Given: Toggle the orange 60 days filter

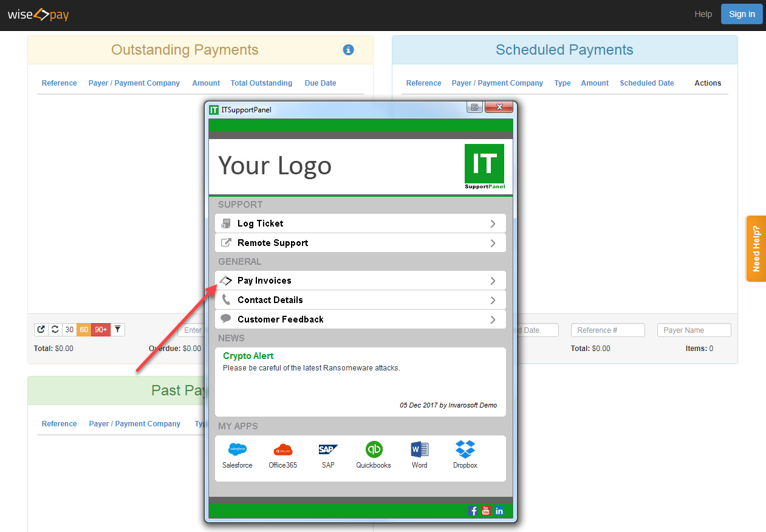Looking at the screenshot, I should 84,330.
